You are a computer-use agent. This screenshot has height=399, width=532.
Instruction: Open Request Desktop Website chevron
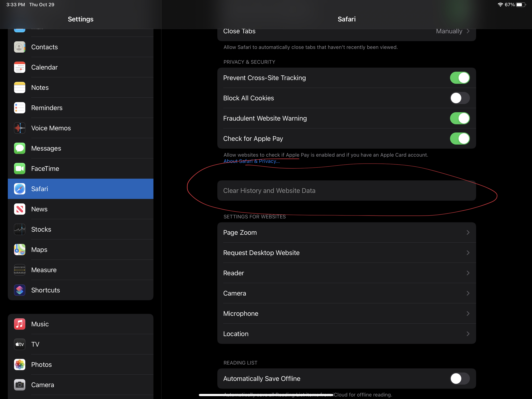tap(468, 253)
